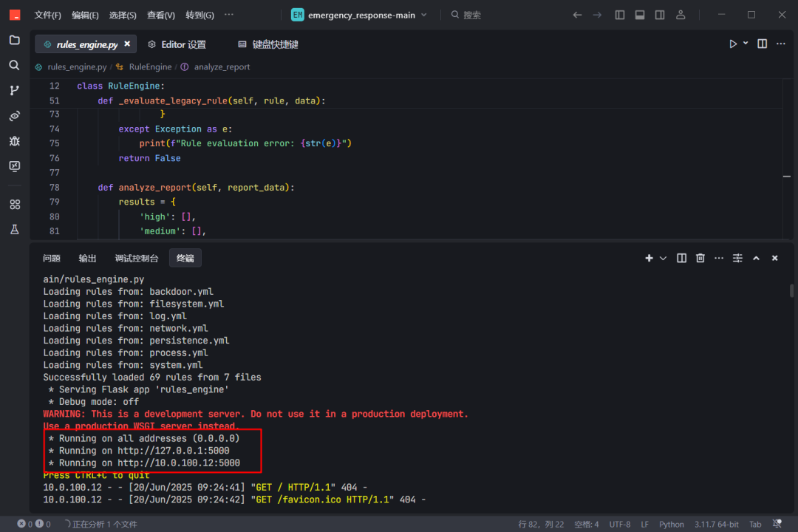Close the terminal panel
The image size is (798, 532).
(x=775, y=259)
